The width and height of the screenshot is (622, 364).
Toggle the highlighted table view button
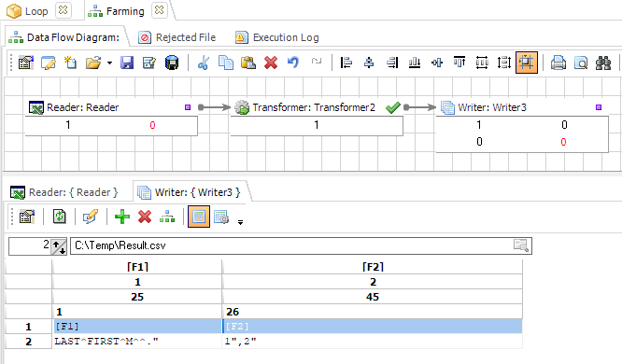199,217
